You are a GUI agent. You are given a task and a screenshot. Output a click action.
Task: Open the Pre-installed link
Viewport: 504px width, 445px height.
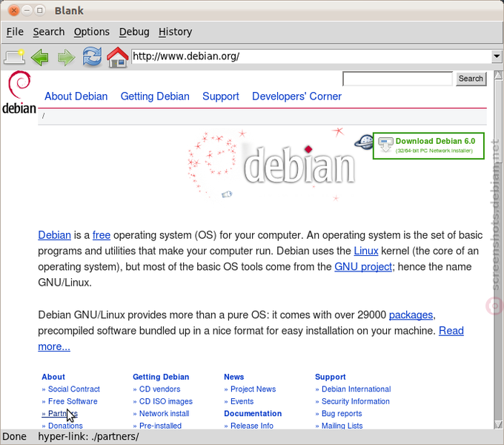pyautogui.click(x=160, y=426)
